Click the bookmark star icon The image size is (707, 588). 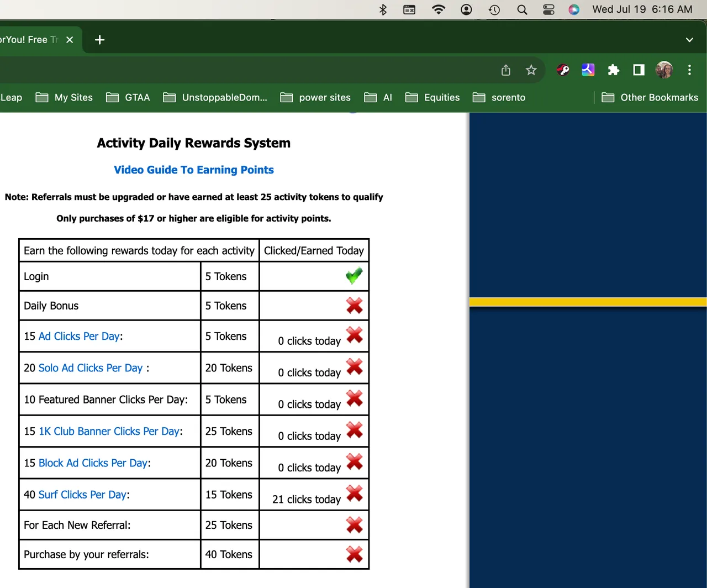tap(531, 70)
